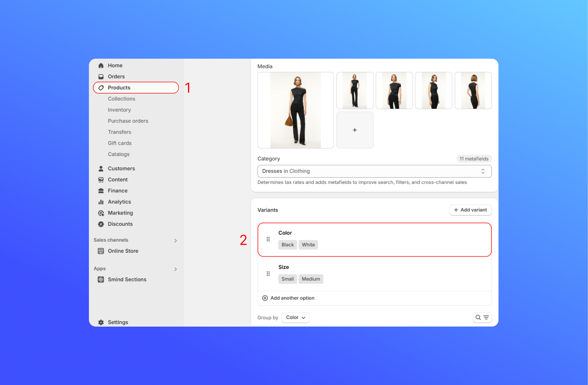The height and width of the screenshot is (385, 588).
Task: Click the search and filter variants icon
Action: pyautogui.click(x=482, y=318)
